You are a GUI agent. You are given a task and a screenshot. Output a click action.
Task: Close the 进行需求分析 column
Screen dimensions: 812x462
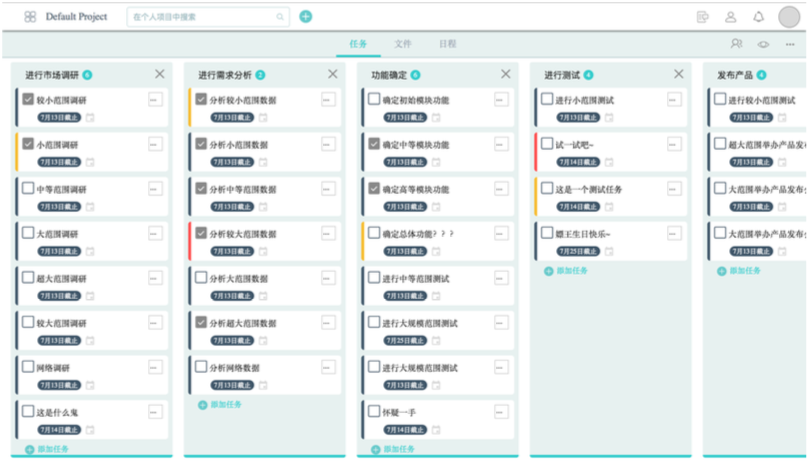pyautogui.click(x=332, y=74)
